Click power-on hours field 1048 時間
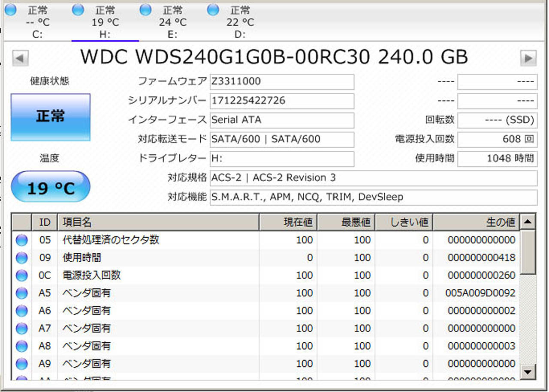549x392 pixels. pos(497,159)
